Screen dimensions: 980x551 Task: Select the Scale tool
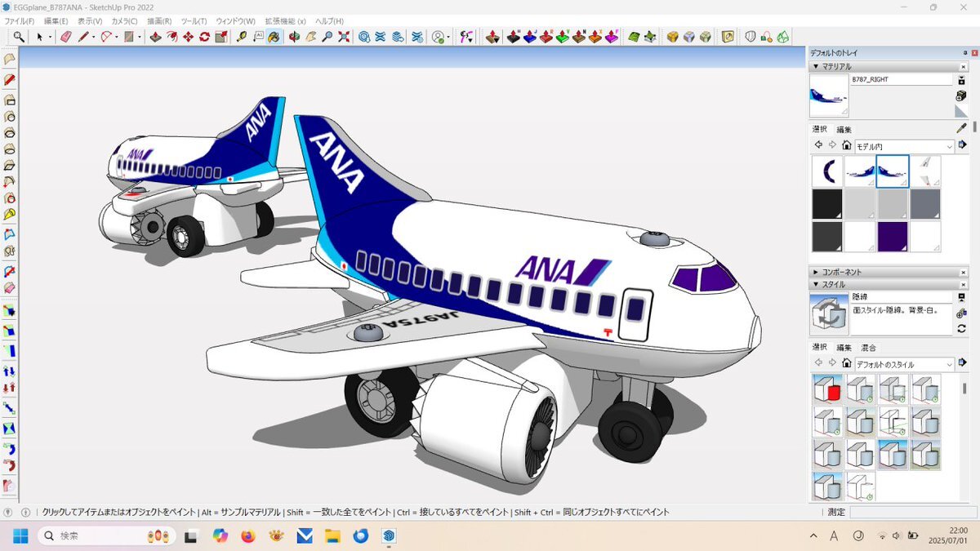(221, 37)
